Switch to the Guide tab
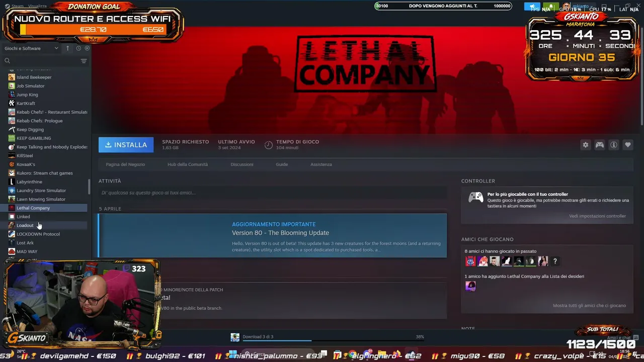 pos(282,164)
